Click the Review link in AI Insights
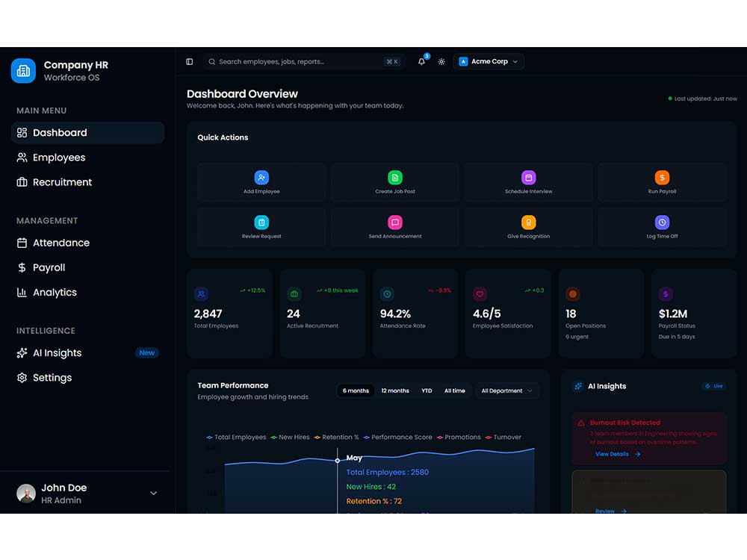 pyautogui.click(x=610, y=511)
